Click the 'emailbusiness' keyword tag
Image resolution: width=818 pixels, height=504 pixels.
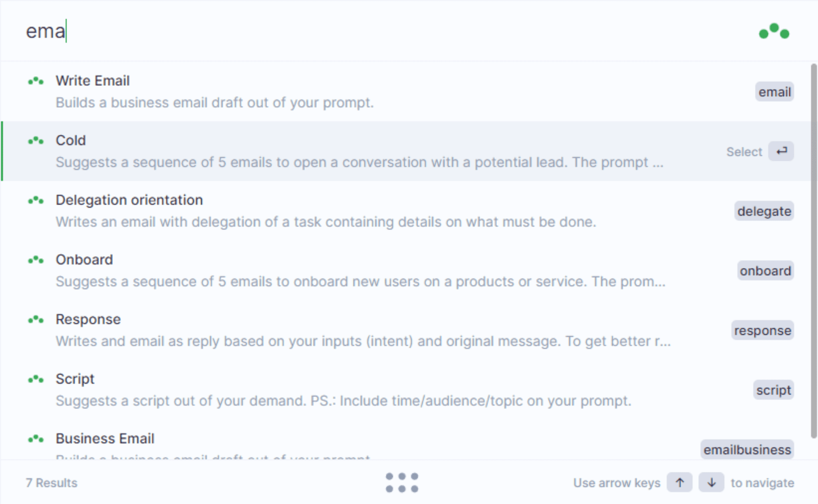pos(747,450)
